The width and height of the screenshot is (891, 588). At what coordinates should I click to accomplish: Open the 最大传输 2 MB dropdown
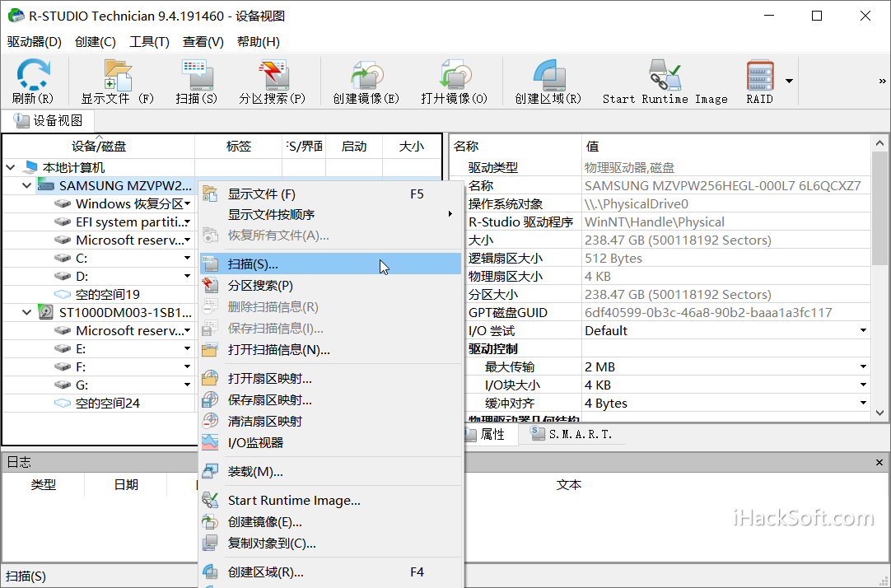click(x=863, y=367)
